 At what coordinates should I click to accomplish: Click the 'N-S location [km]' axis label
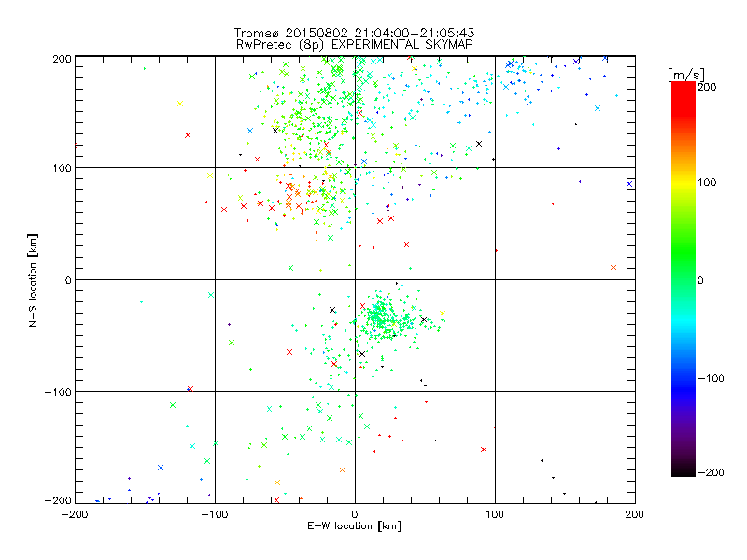(33, 280)
